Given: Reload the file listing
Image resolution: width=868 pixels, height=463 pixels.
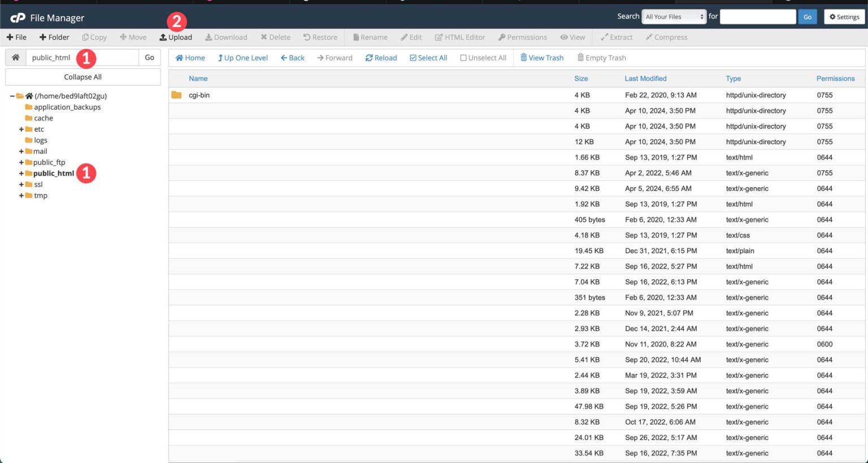Looking at the screenshot, I should pyautogui.click(x=381, y=58).
